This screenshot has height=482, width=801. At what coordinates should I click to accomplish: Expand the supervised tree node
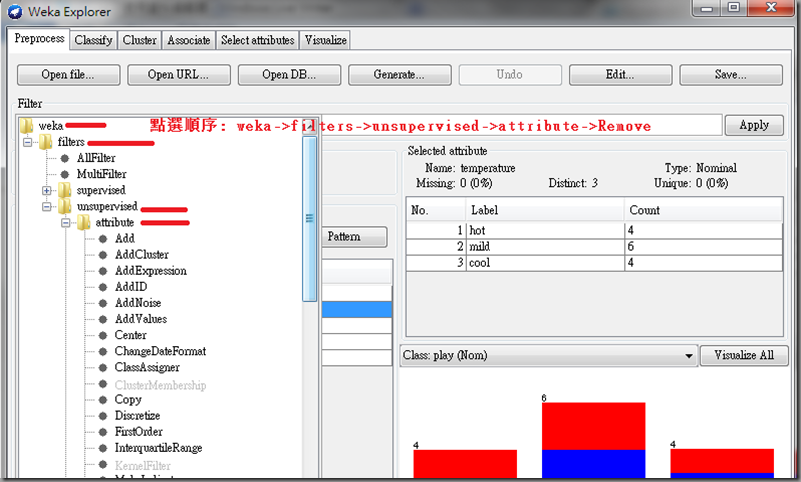pos(46,190)
